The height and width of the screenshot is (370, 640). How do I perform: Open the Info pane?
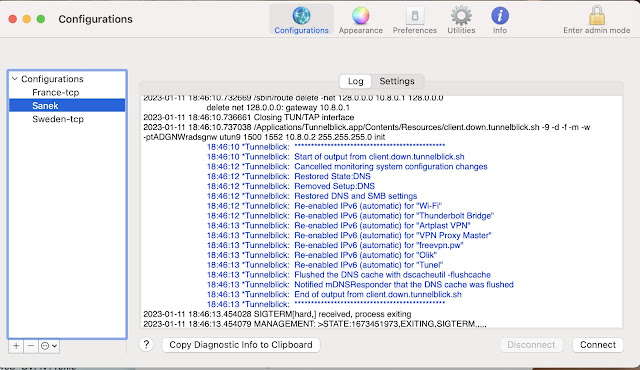click(x=500, y=20)
